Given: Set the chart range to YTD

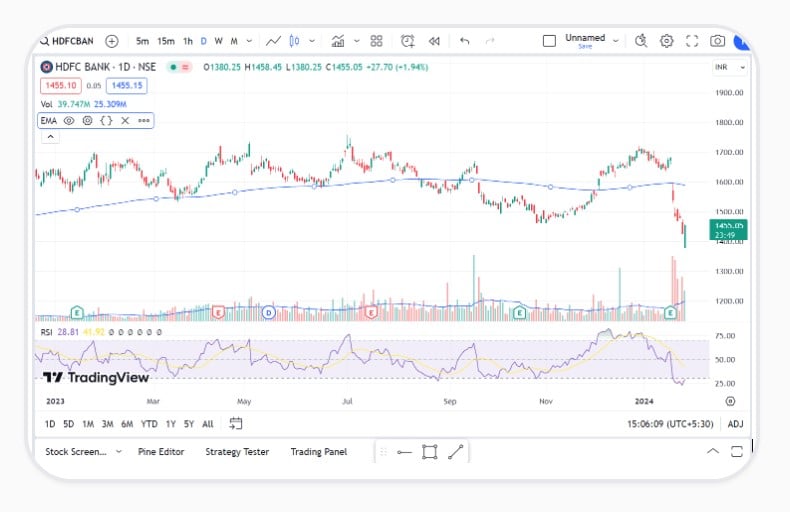Looking at the screenshot, I should click(150, 424).
